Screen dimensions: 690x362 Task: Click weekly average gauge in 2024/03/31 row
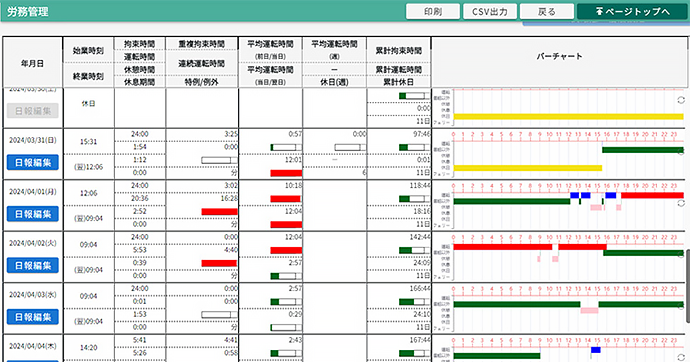pos(350,147)
